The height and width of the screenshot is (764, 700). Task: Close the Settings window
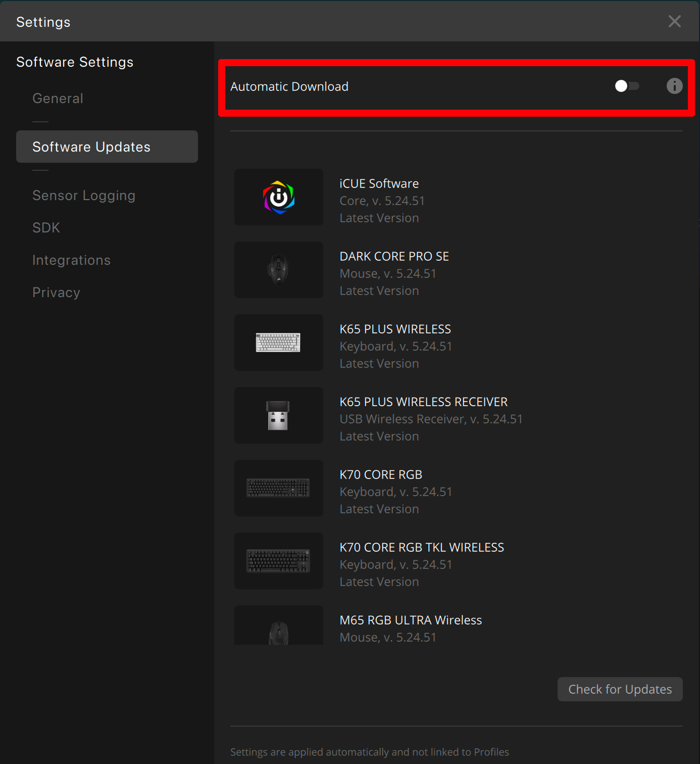coord(674,21)
